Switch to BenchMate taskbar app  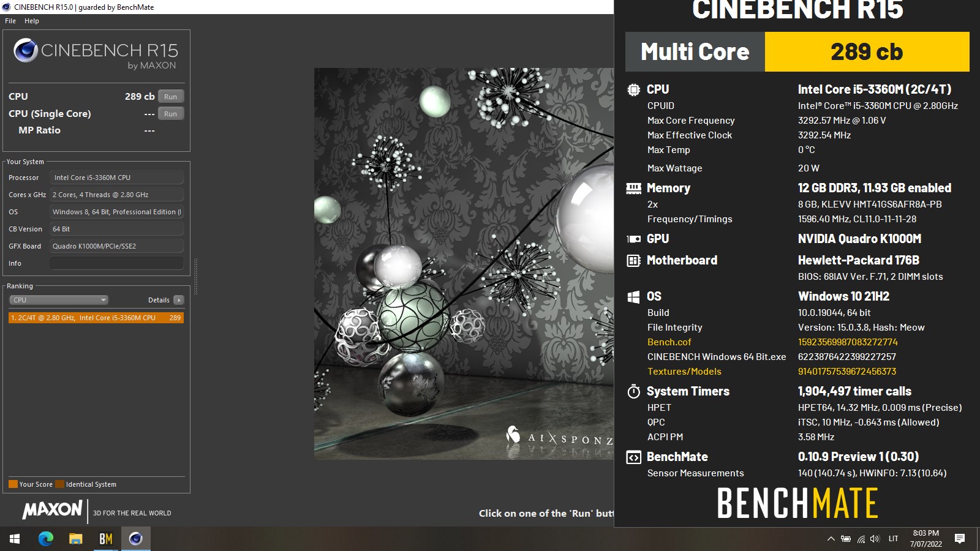105,539
